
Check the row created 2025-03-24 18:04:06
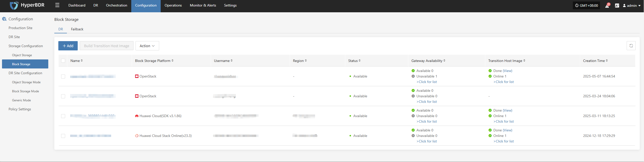click(x=63, y=96)
